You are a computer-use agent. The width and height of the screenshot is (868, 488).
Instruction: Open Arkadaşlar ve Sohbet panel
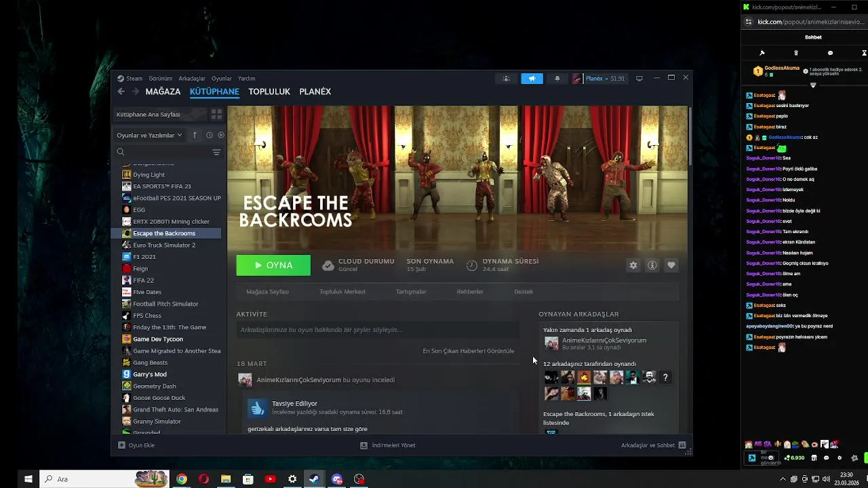click(654, 445)
